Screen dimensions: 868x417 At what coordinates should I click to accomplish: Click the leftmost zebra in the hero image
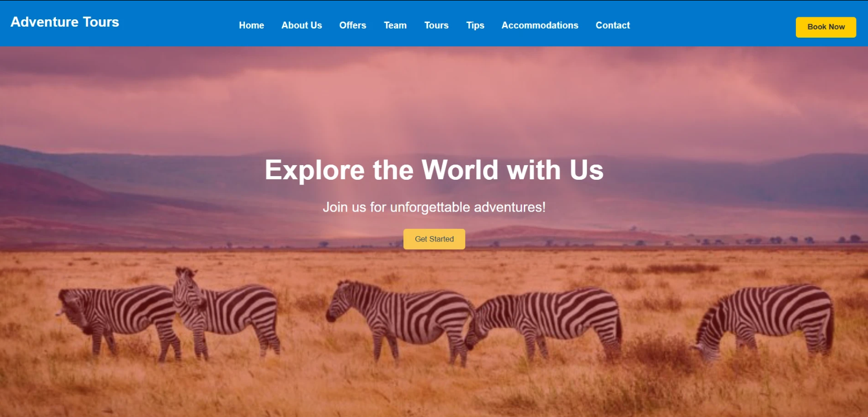[118, 319]
